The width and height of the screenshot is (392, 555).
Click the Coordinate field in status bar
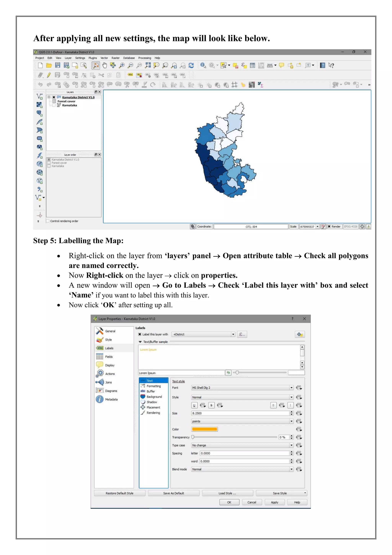[x=251, y=227]
